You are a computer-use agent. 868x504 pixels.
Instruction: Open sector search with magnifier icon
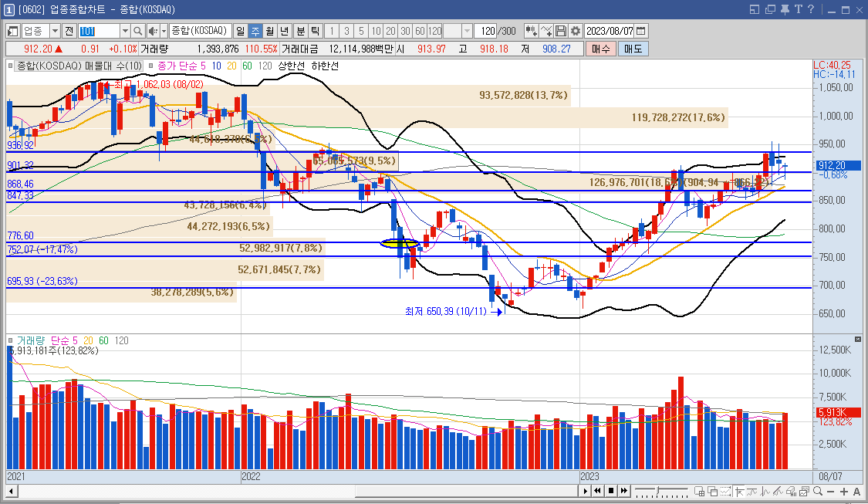[138, 31]
